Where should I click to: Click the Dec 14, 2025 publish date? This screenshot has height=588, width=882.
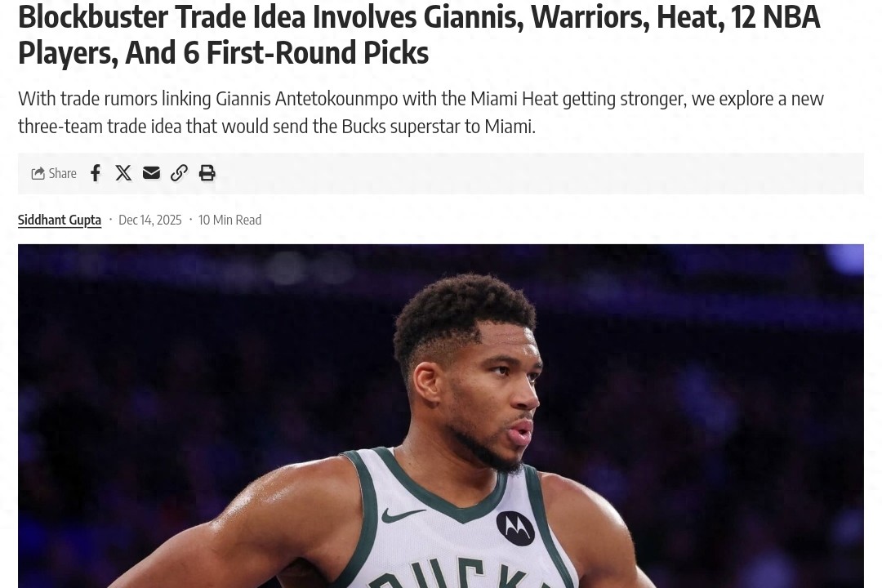[x=150, y=220]
